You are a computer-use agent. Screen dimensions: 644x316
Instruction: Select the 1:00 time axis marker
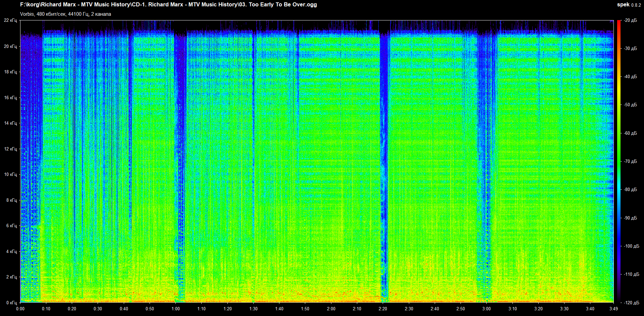click(176, 309)
